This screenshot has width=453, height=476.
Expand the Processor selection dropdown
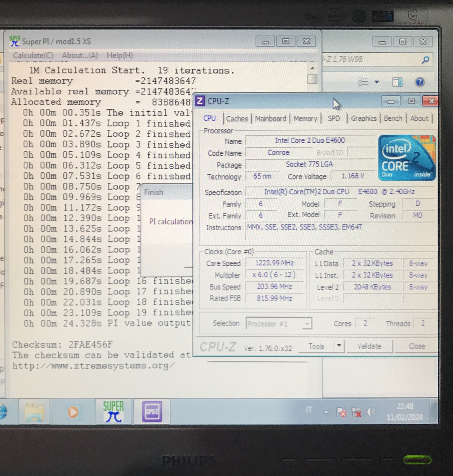(x=307, y=324)
